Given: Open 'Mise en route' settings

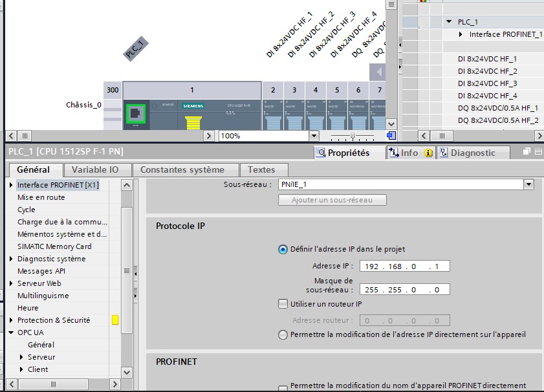Looking at the screenshot, I should pos(41,197).
